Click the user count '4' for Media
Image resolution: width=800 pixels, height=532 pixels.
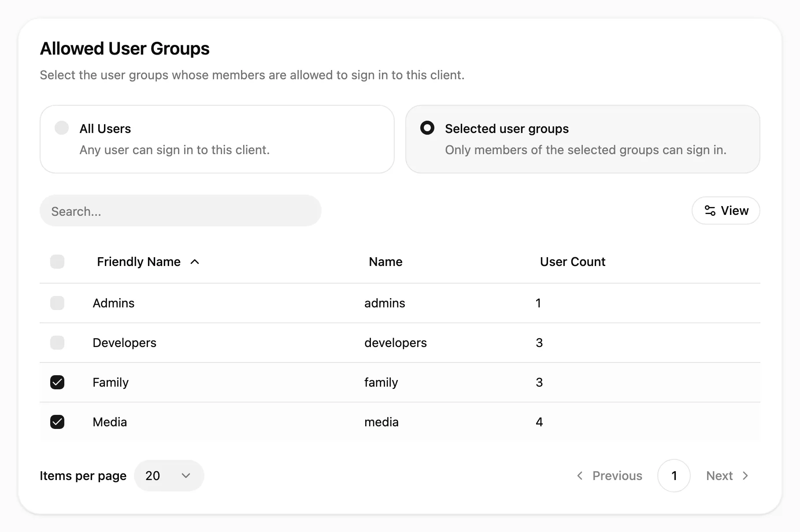(x=539, y=422)
